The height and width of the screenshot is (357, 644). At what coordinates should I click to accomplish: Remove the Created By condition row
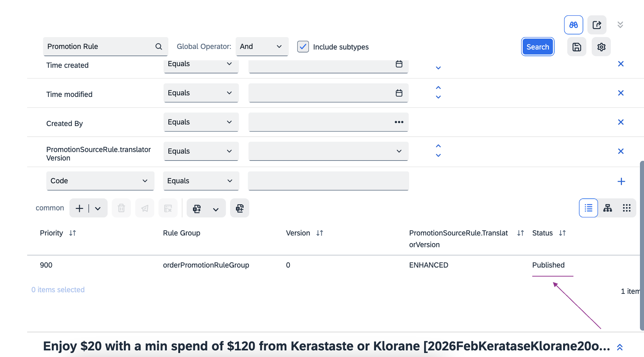[x=620, y=122]
